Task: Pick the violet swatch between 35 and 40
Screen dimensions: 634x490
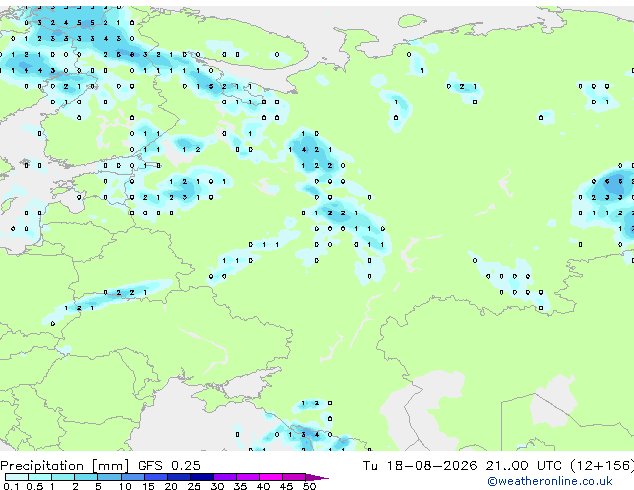Action: pyautogui.click(x=247, y=477)
